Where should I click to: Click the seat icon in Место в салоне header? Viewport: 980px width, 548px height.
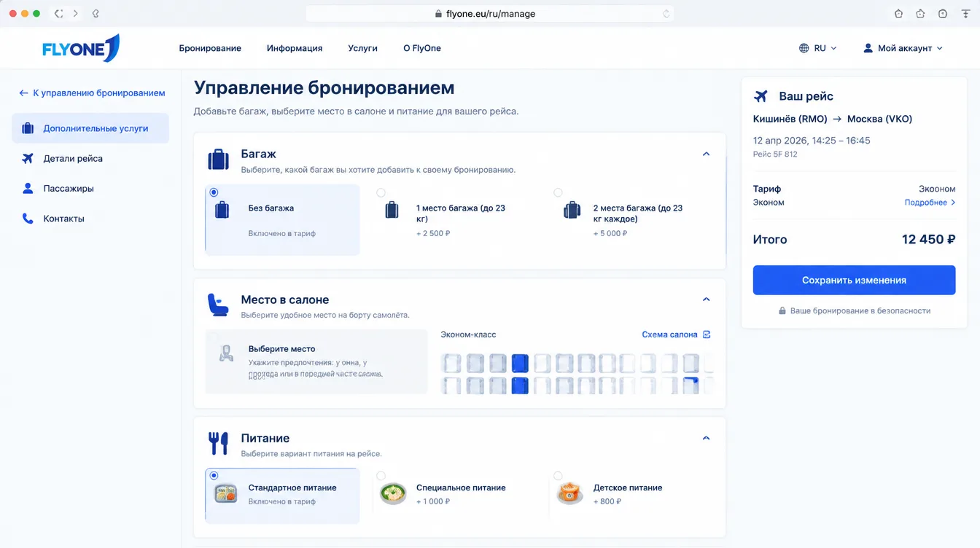coord(218,305)
